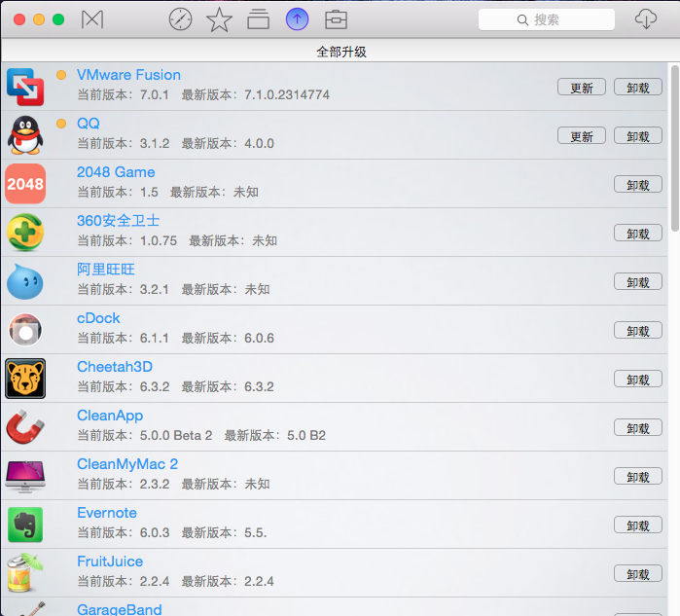680x616 pixels.
Task: Uninstall QQ with 卸载 button
Action: [x=638, y=136]
